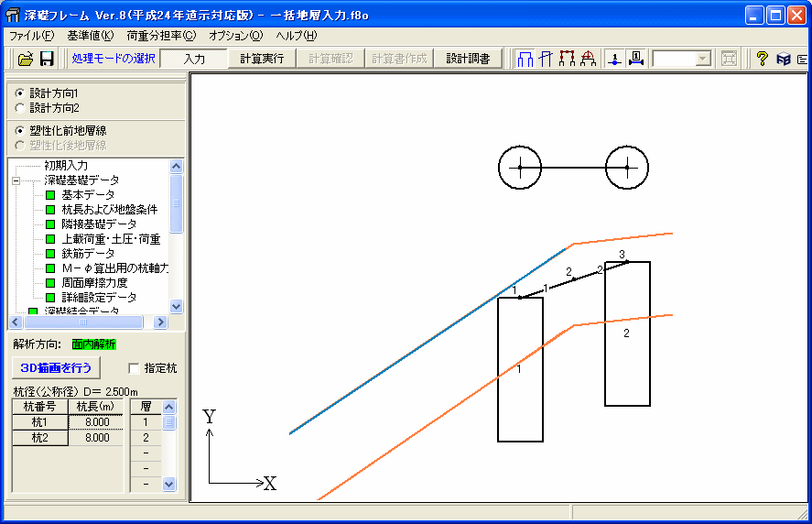This screenshot has height=524, width=812.
Task: Toggle node number display icon
Action: click(x=614, y=59)
